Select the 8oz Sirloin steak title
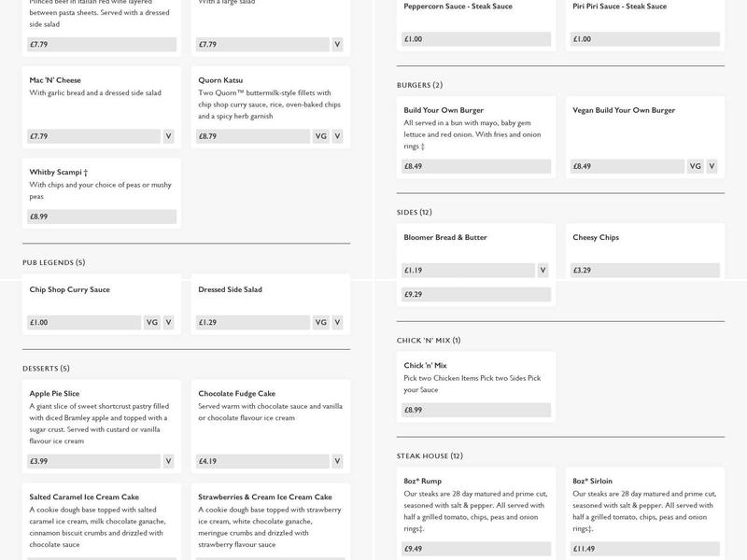Screen dimensions: 747x560 pos(593,482)
